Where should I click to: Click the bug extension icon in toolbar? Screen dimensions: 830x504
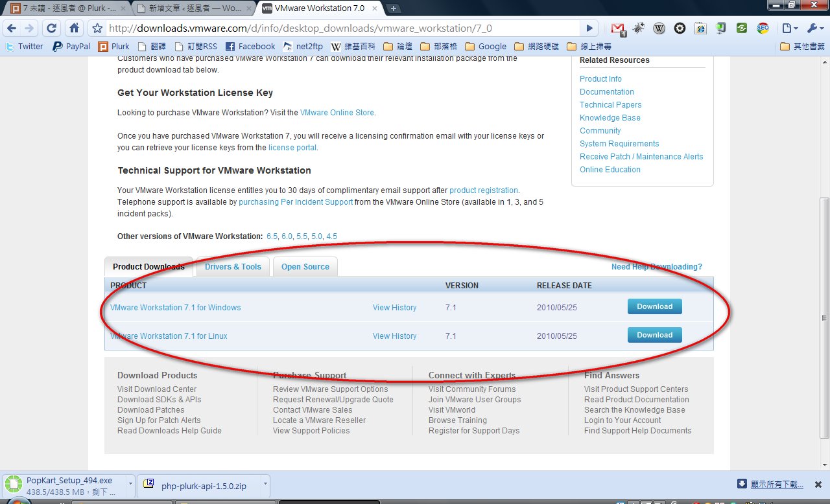click(x=639, y=29)
